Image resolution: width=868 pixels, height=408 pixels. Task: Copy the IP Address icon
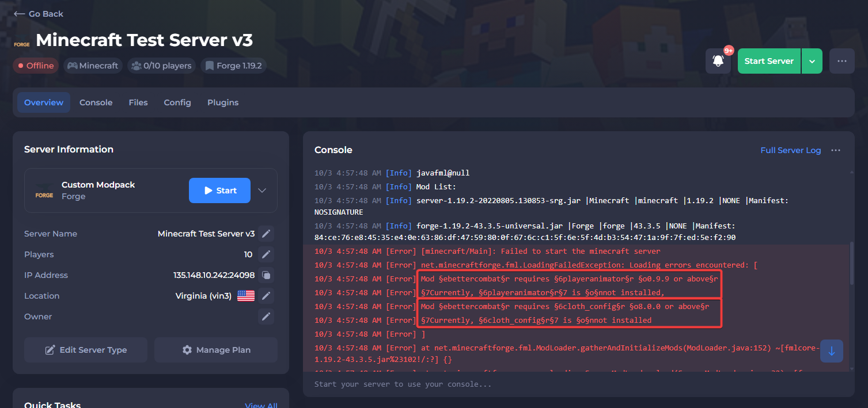(266, 275)
